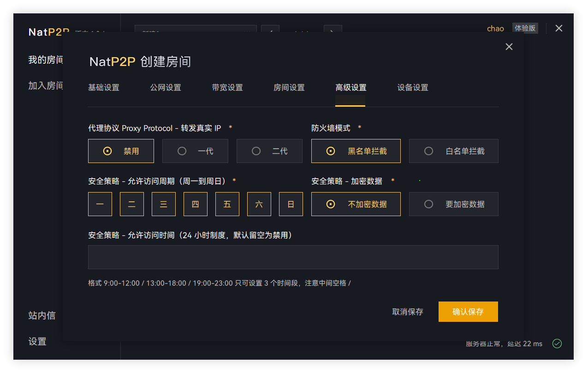Close the 创建房间 dialog with the X

click(509, 47)
